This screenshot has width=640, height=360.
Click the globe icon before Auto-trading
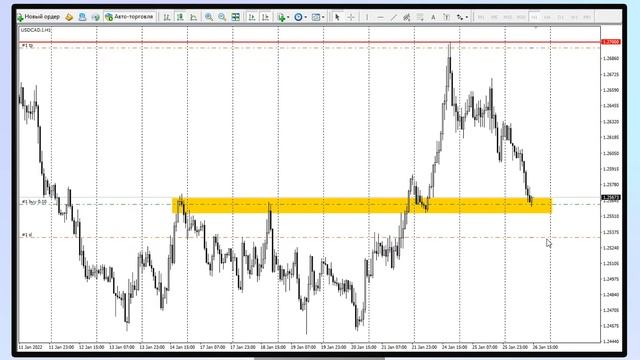96,17
